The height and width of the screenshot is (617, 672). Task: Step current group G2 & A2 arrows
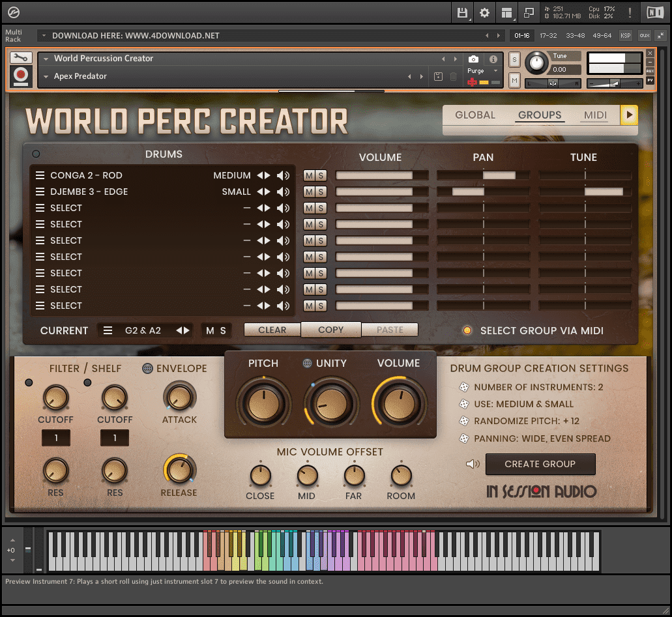[183, 330]
